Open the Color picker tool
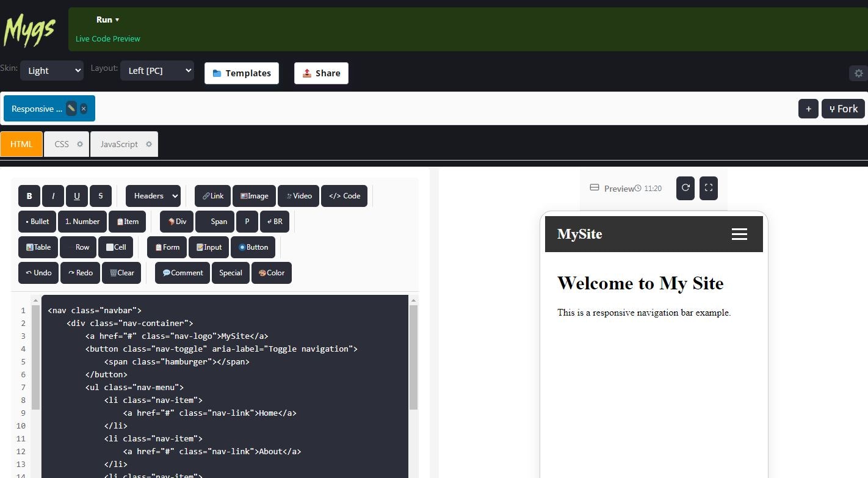Screen dimensions: 868x478 click(272, 273)
